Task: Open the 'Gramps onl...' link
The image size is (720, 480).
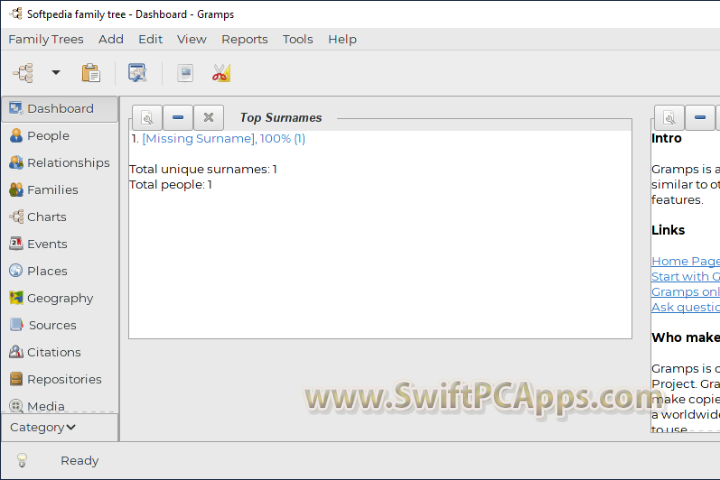Action: 686,292
